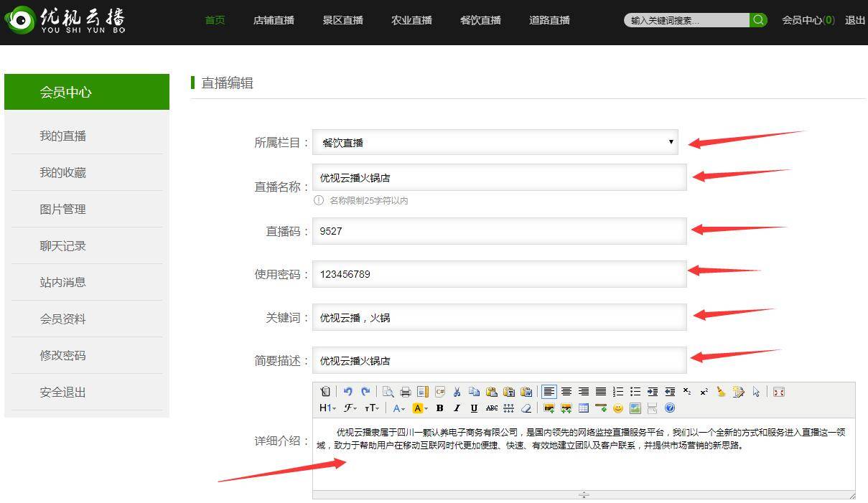Select the cut (scissors) icon

click(x=457, y=392)
